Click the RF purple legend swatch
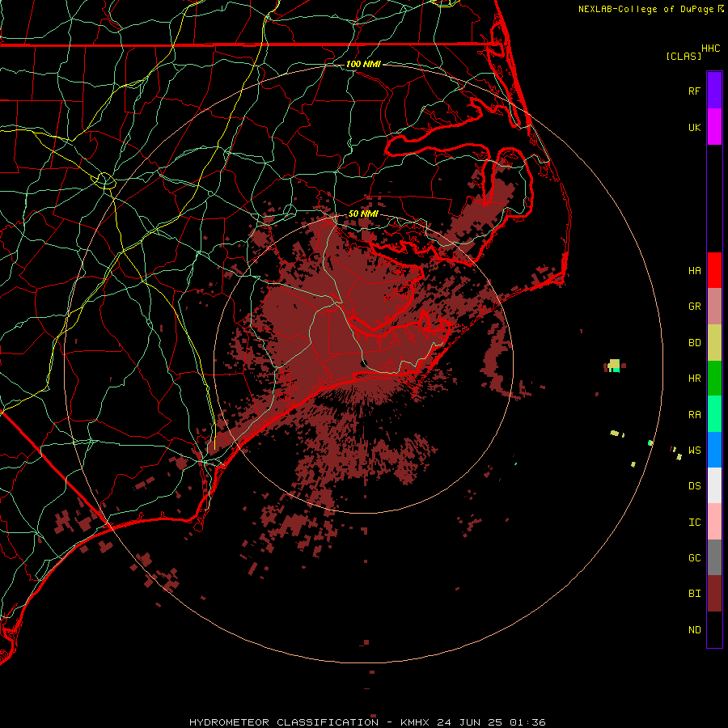This screenshot has width=728, height=728. tap(714, 91)
